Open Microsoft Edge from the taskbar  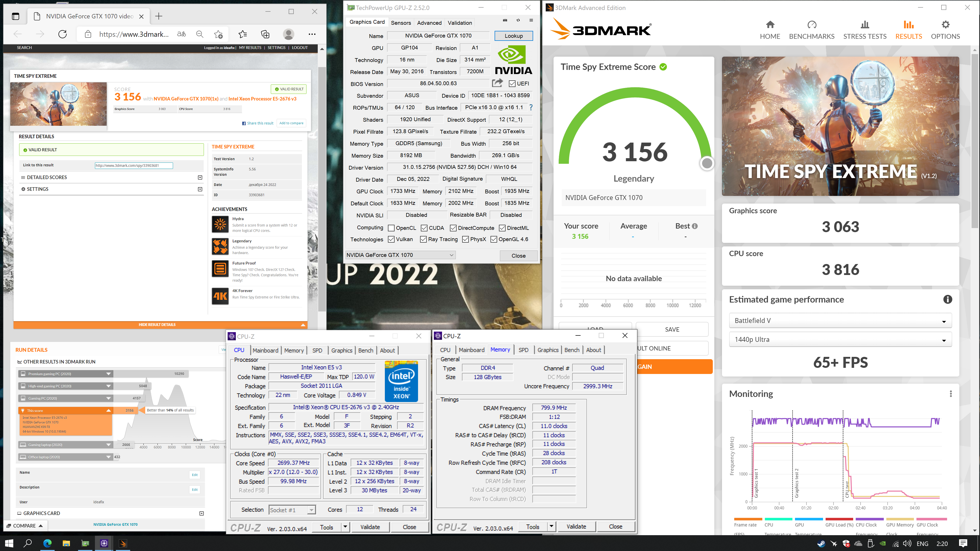click(47, 543)
